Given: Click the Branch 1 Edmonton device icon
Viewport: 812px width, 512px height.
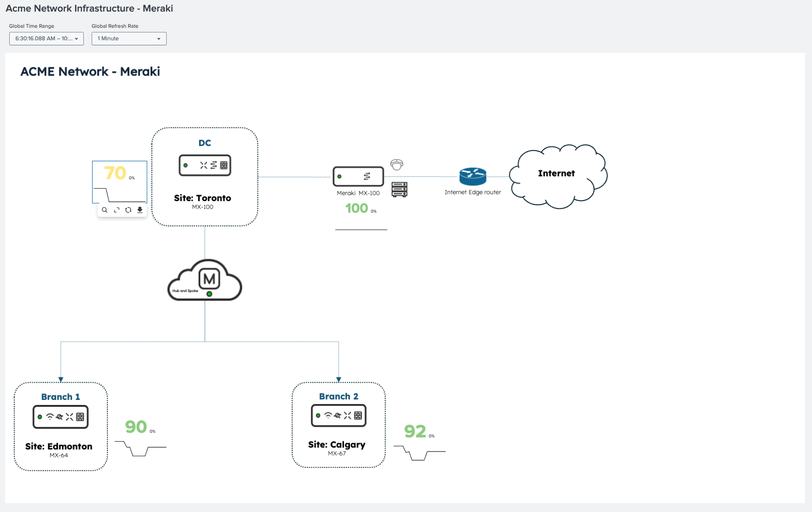Looking at the screenshot, I should coord(61,417).
